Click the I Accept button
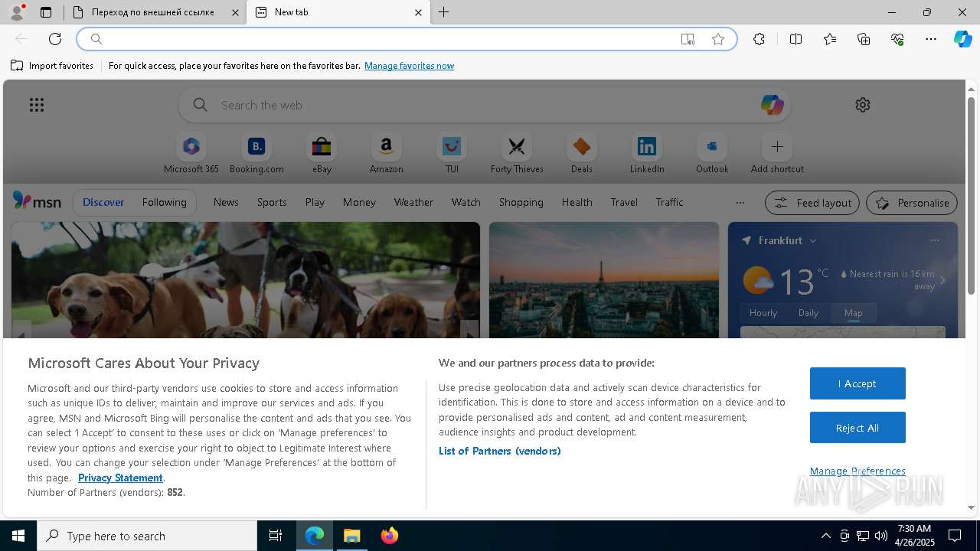The image size is (980, 551). point(857,383)
